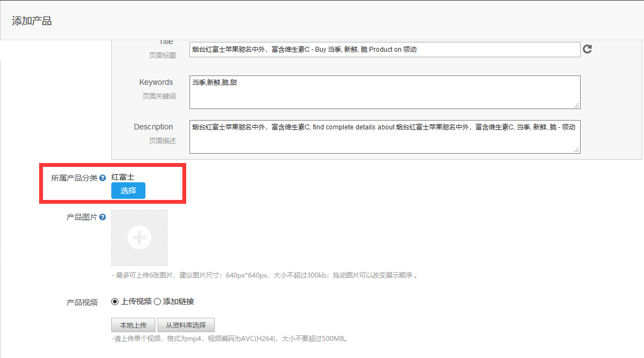This screenshot has height=358, width=644.
Task: Click the 产品视频 field label
Action: pyautogui.click(x=82, y=302)
